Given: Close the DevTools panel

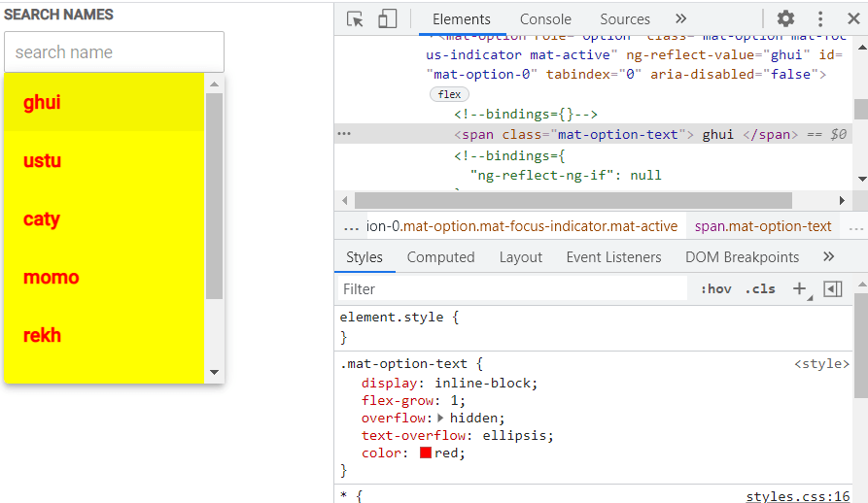Looking at the screenshot, I should pos(853,18).
